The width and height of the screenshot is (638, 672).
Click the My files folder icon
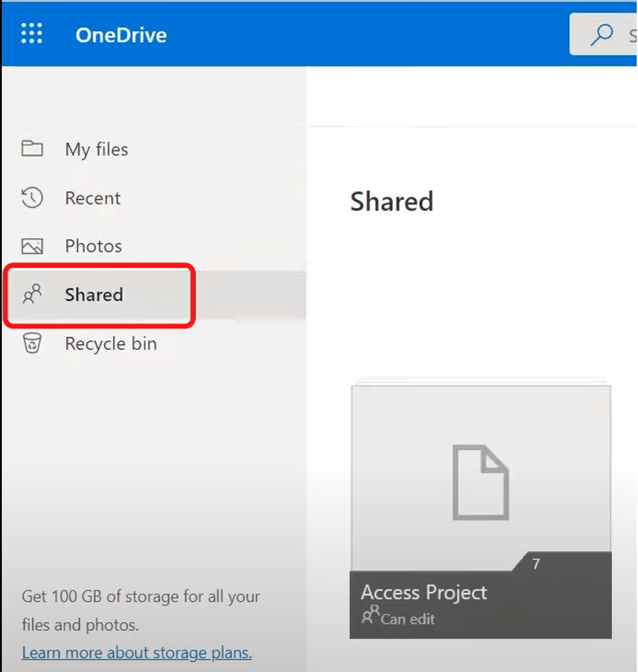[32, 149]
